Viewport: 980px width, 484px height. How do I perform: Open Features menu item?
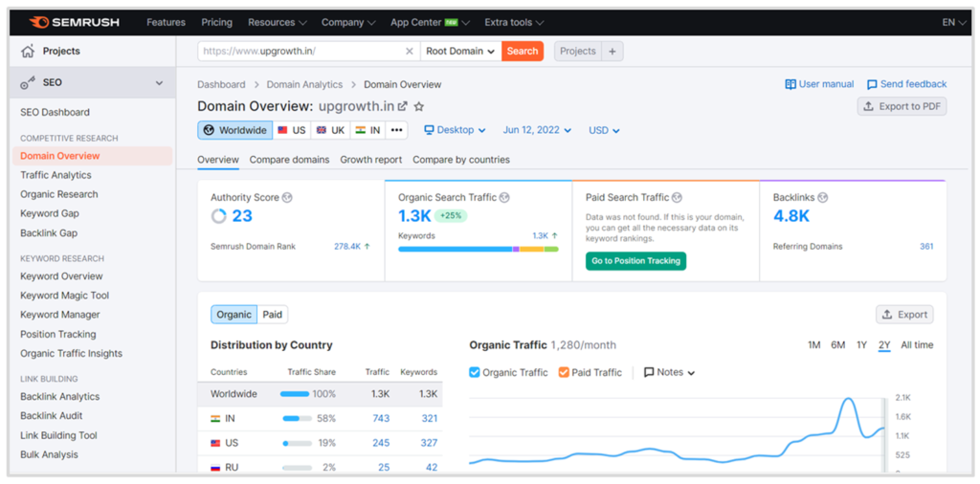[x=167, y=23]
